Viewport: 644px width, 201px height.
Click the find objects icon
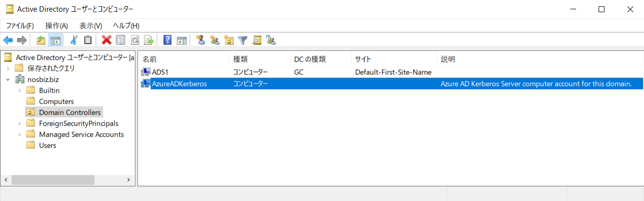[257, 40]
